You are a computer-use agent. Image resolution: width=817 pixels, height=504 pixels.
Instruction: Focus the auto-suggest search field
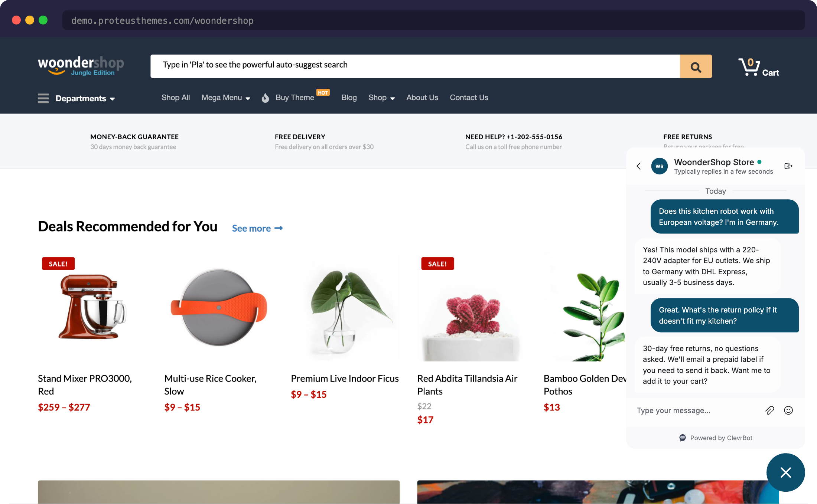tap(415, 66)
